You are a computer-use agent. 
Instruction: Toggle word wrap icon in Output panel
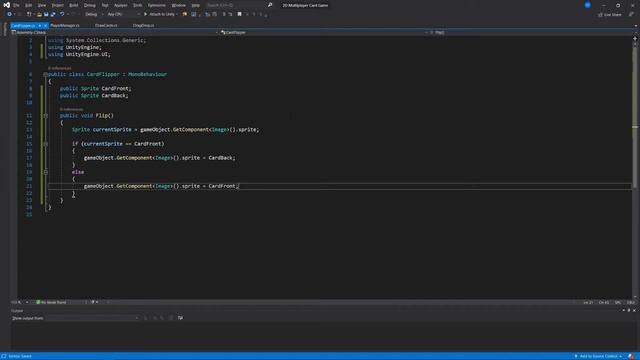pos(180,318)
